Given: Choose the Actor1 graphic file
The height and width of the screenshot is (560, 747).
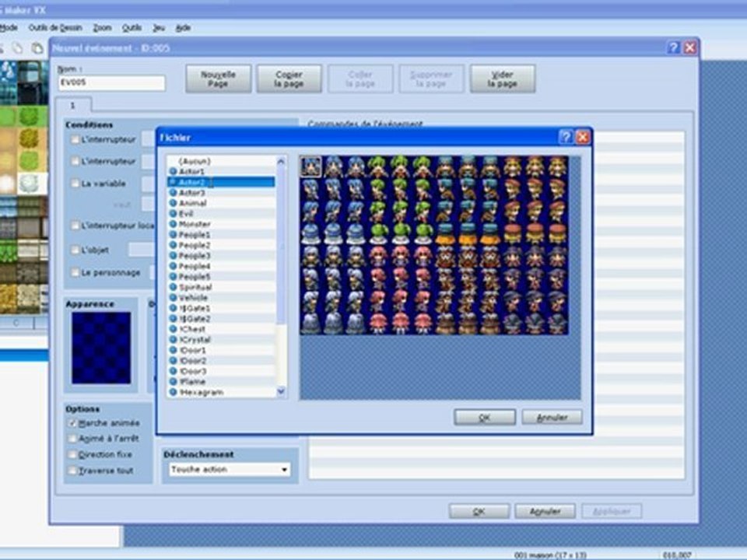Looking at the screenshot, I should pos(221,171).
